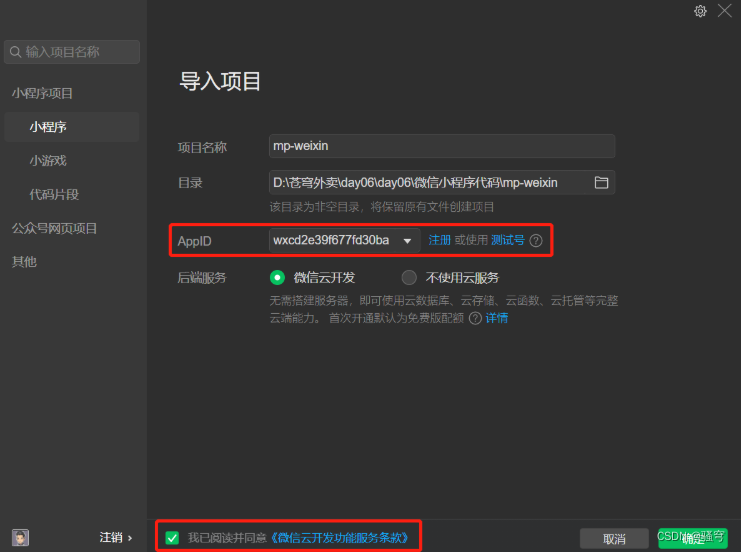Edit the 项目名称 field mp-weixin
Image resolution: width=741 pixels, height=552 pixels.
(x=442, y=146)
